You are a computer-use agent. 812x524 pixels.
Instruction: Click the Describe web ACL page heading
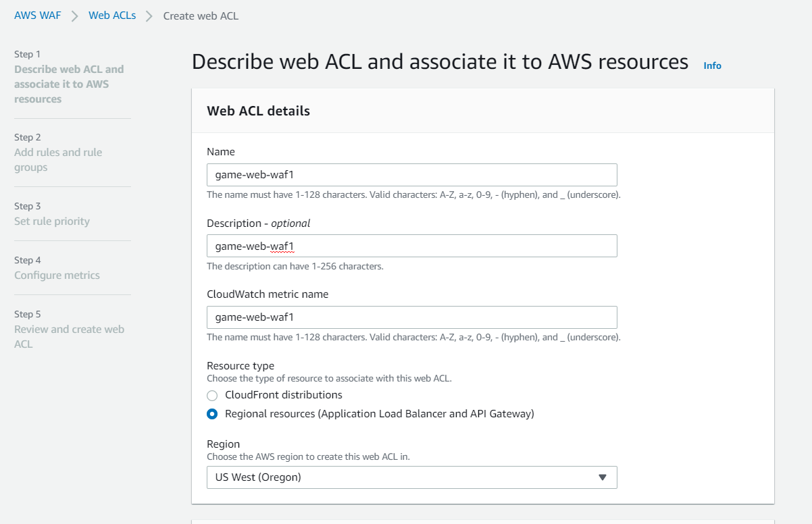440,62
